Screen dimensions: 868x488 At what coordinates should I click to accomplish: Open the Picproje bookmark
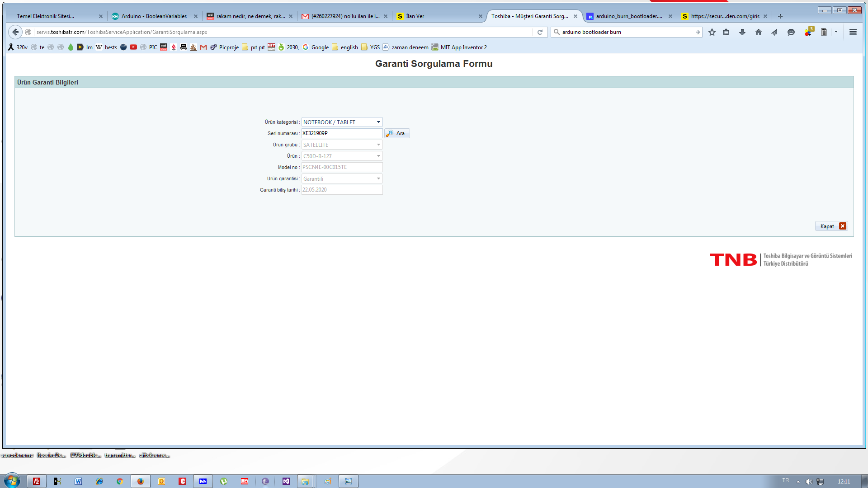(x=225, y=47)
